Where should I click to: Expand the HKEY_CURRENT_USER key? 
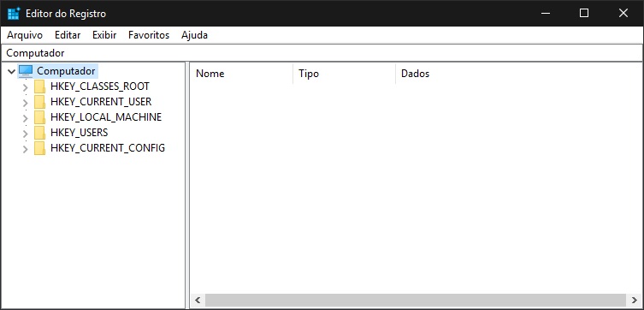tap(26, 103)
